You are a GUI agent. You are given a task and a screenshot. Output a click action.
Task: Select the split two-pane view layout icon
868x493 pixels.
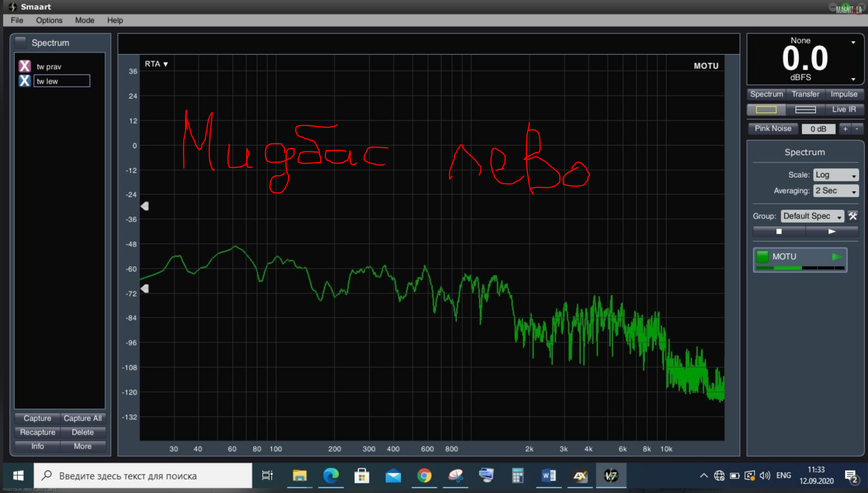(x=805, y=109)
